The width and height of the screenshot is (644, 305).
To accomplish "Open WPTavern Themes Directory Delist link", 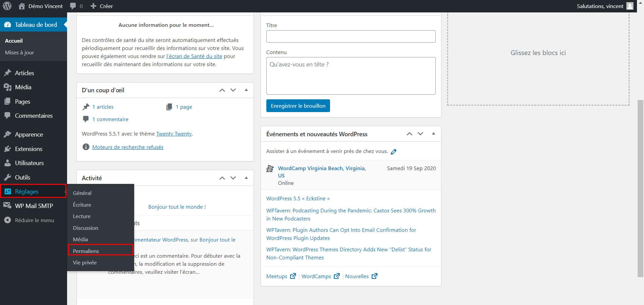I will tap(349, 253).
